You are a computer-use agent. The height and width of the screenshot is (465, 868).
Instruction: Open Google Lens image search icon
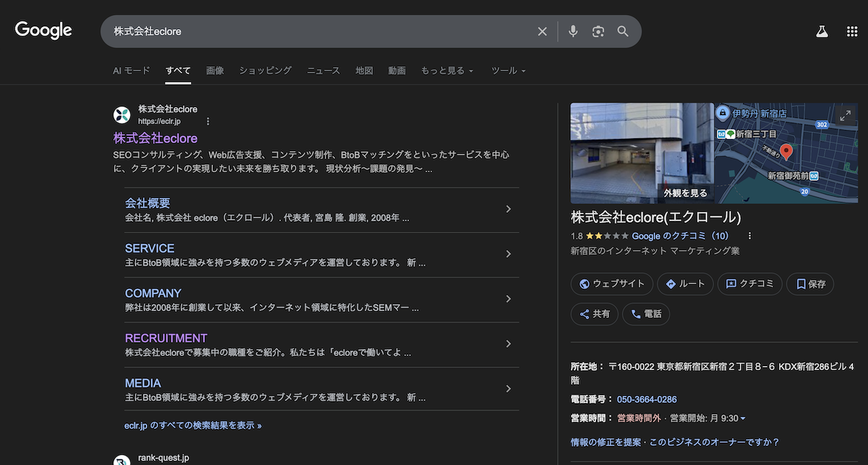point(597,32)
